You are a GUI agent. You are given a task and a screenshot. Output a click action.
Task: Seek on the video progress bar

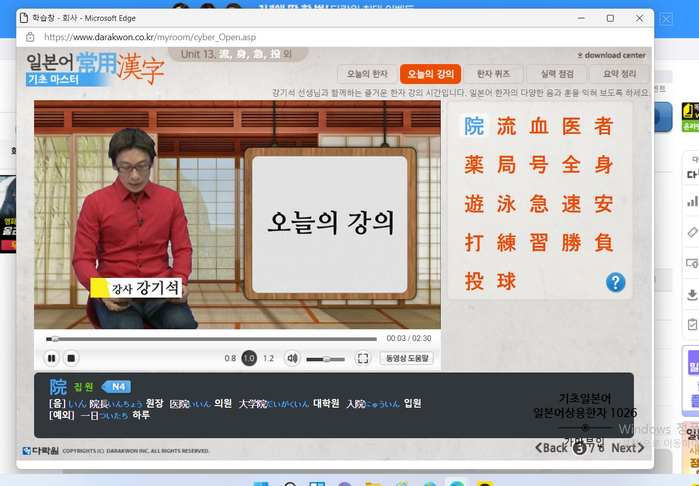pyautogui.click(x=211, y=339)
